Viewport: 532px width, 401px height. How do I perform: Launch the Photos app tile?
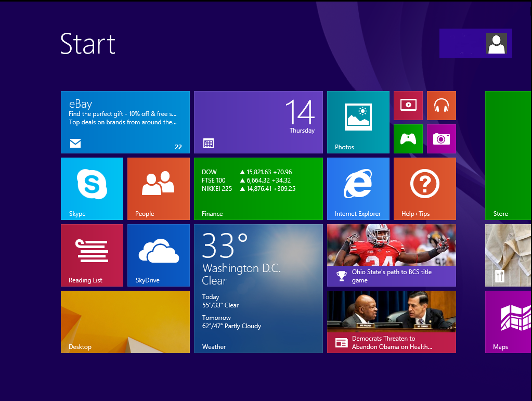(x=358, y=122)
